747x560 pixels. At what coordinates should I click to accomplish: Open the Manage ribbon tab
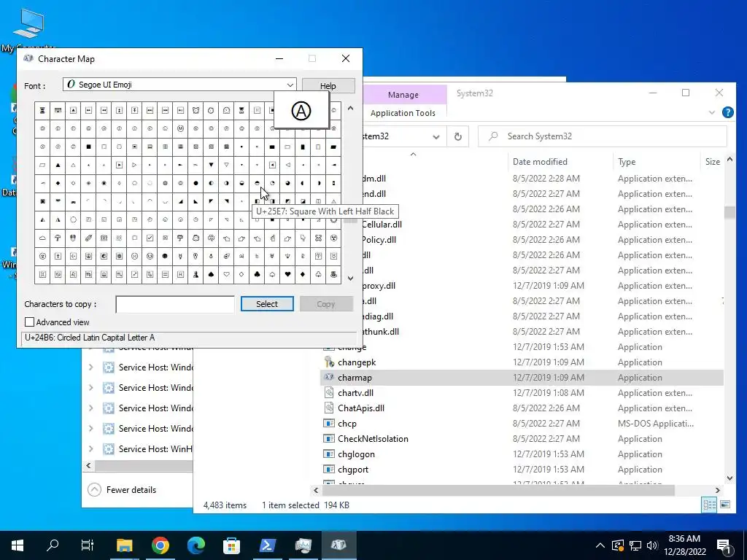click(403, 95)
